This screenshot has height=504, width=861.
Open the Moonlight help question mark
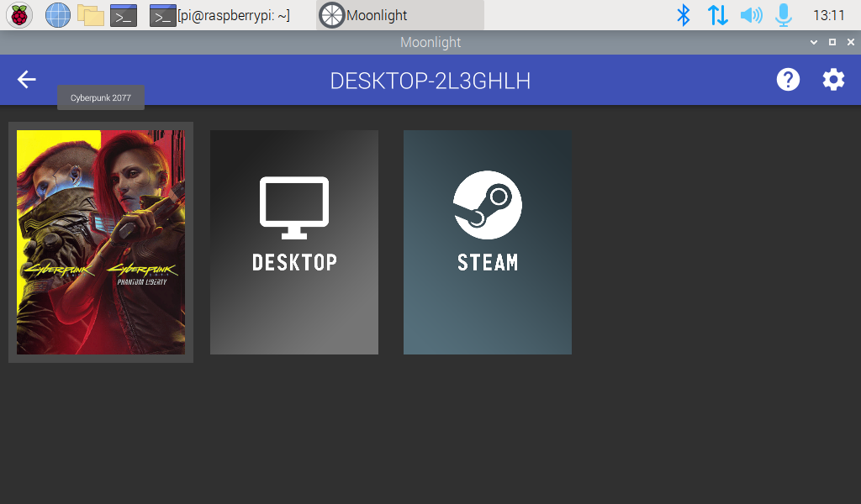[787, 80]
